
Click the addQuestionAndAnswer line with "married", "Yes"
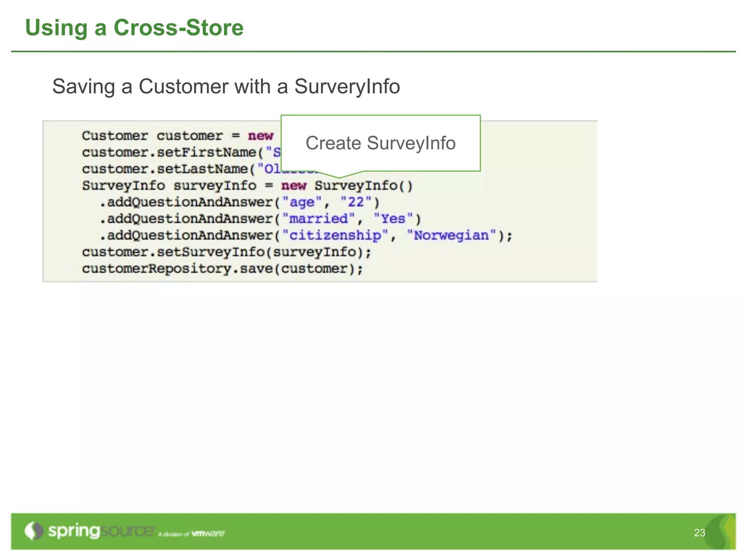pos(260,219)
